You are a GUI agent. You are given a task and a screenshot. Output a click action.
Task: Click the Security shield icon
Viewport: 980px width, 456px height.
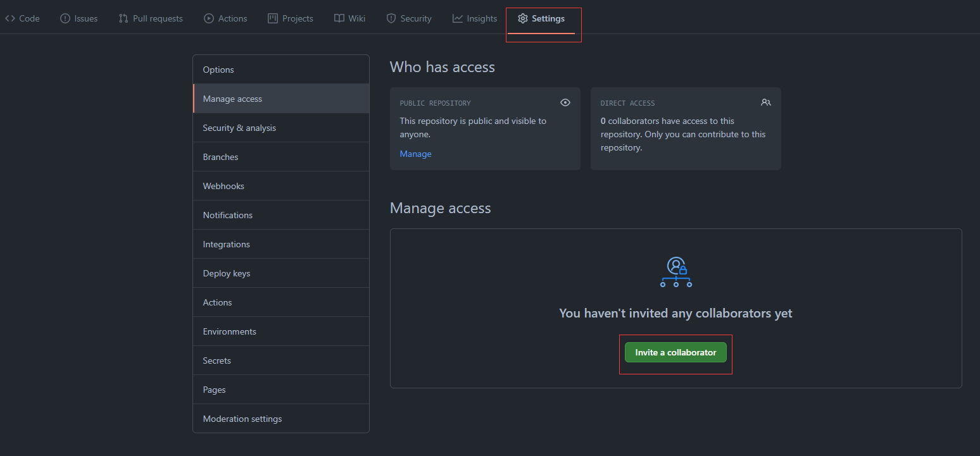coord(391,18)
